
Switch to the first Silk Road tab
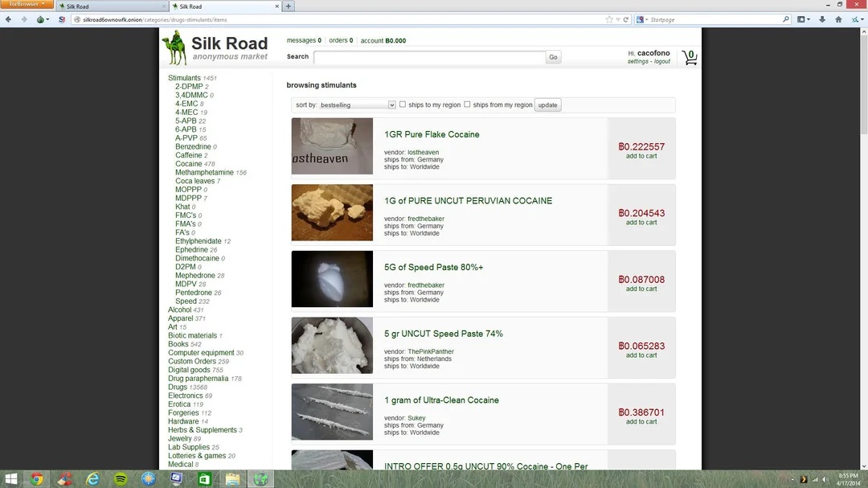click(x=113, y=6)
